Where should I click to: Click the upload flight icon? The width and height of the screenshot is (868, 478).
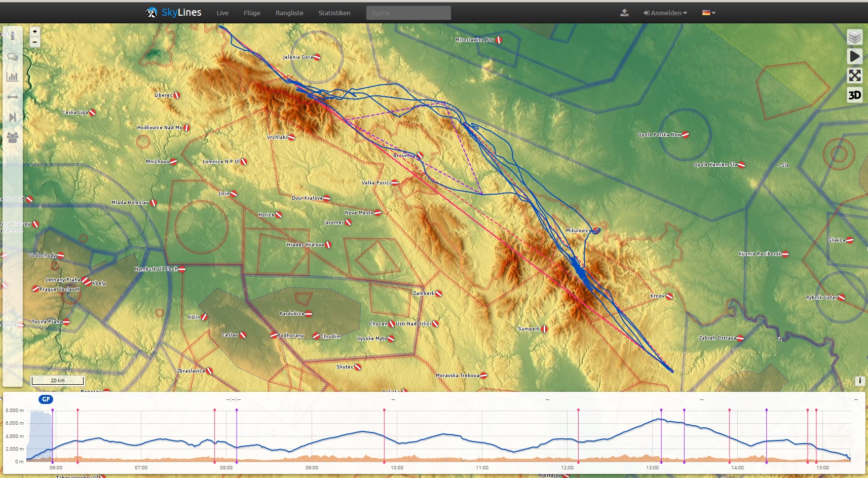click(624, 13)
